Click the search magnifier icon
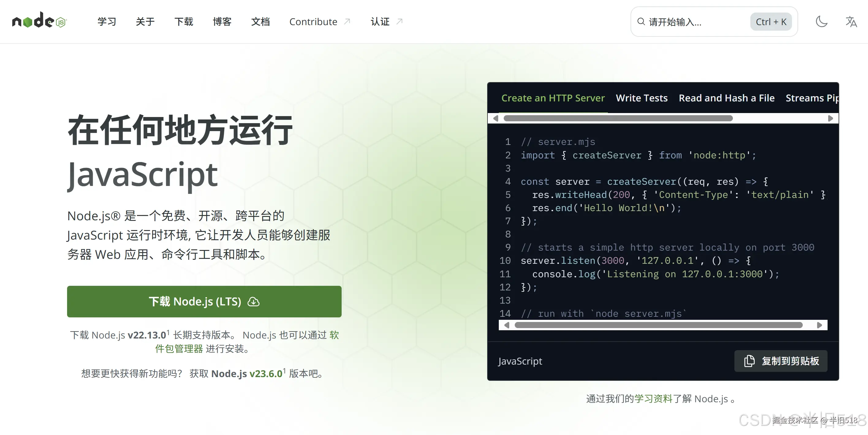 click(641, 22)
